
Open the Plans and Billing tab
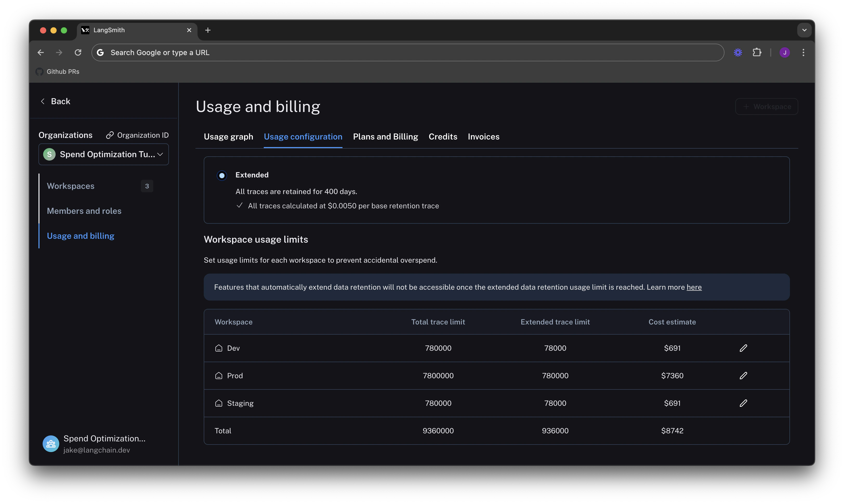tap(385, 137)
